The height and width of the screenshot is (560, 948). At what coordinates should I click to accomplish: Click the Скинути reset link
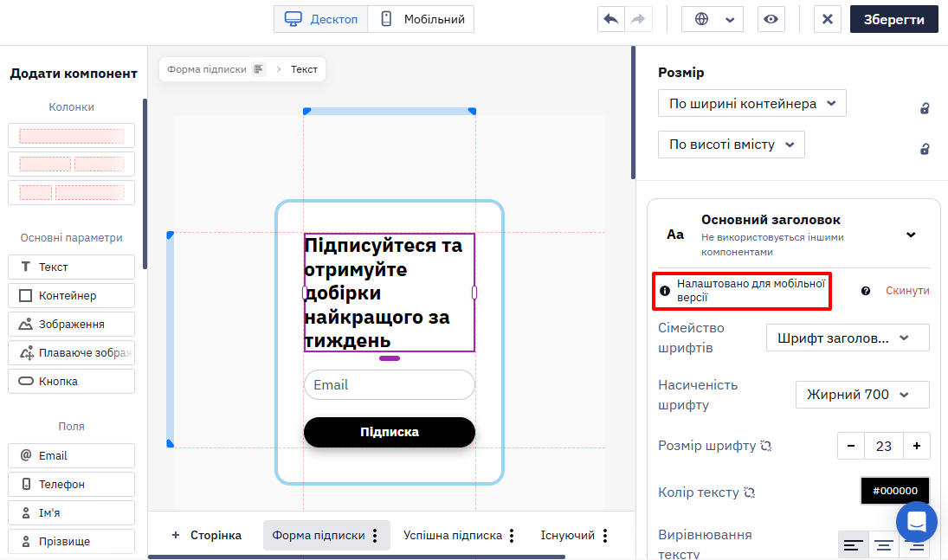pyautogui.click(x=907, y=291)
